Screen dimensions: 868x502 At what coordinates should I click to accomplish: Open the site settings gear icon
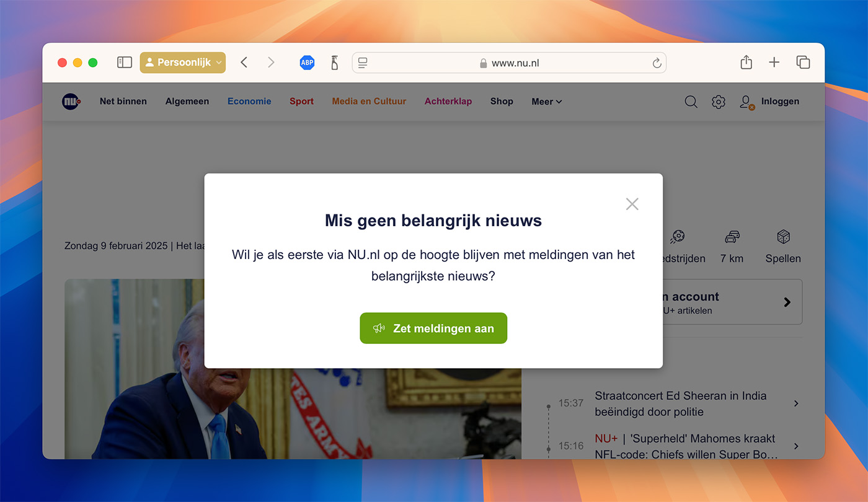[x=718, y=102]
